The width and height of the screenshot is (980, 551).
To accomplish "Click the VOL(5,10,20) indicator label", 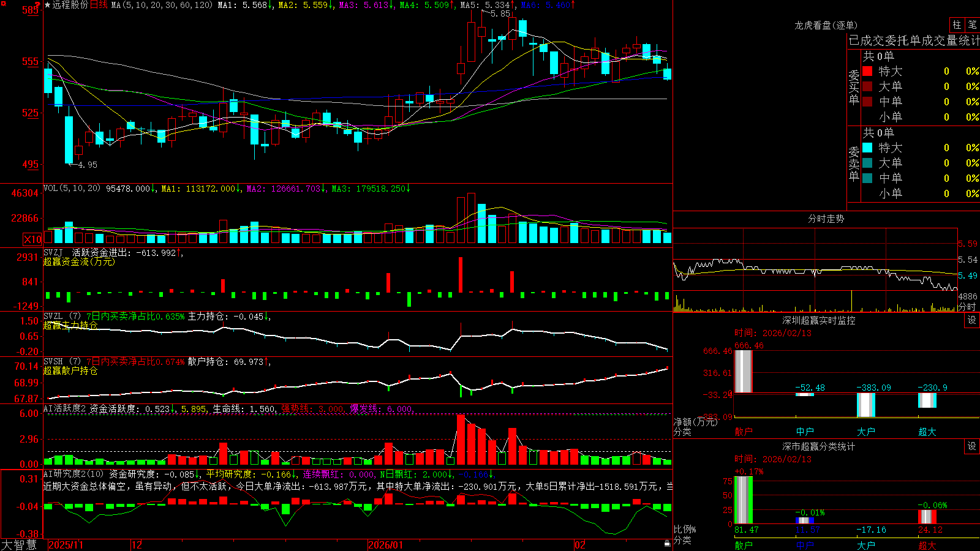I will click(x=72, y=189).
